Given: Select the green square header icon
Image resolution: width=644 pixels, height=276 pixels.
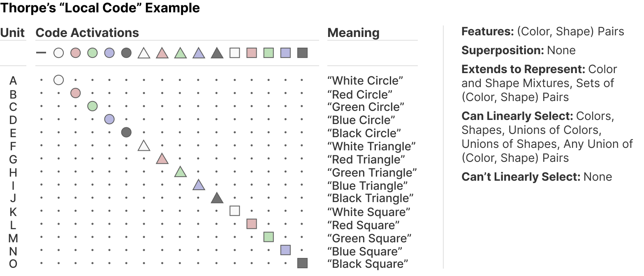Looking at the screenshot, I should coord(269,53).
